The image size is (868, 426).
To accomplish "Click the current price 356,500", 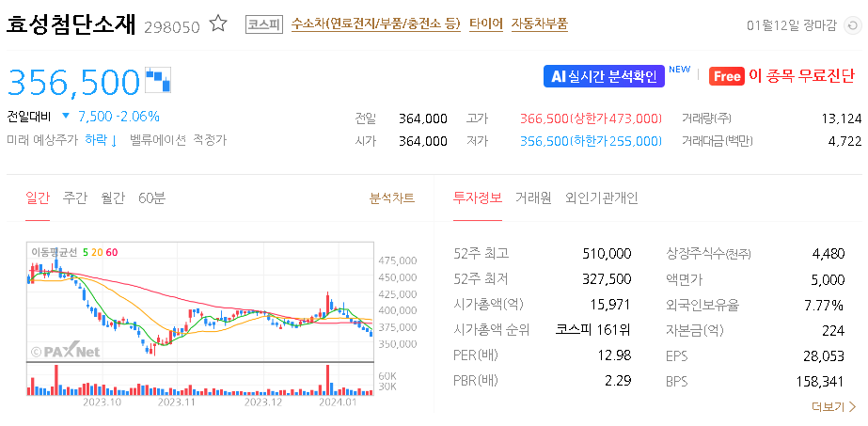I will click(73, 82).
